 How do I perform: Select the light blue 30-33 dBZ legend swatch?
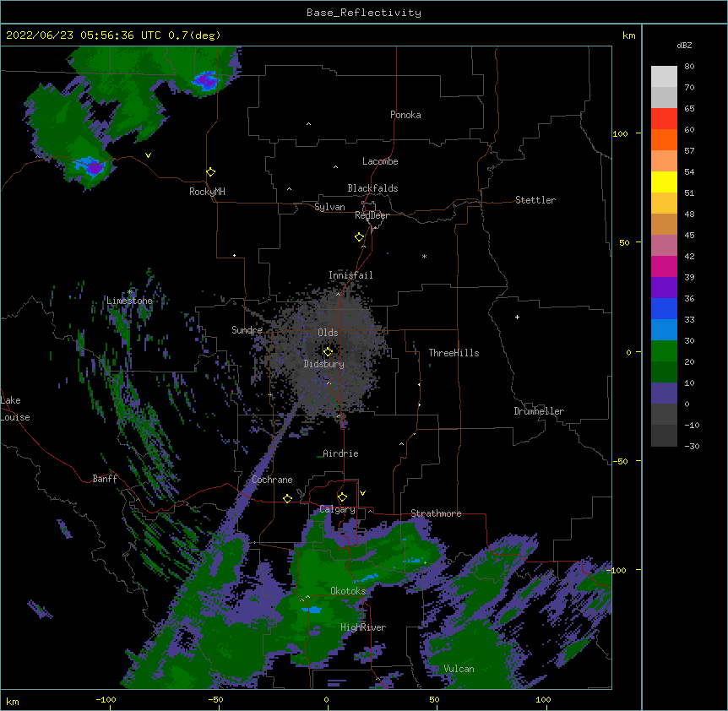[664, 329]
